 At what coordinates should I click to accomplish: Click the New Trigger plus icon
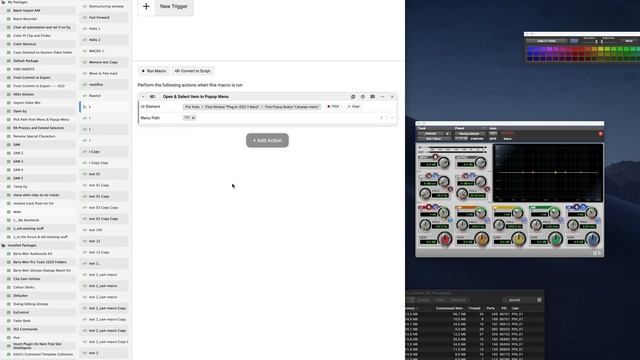(x=146, y=6)
